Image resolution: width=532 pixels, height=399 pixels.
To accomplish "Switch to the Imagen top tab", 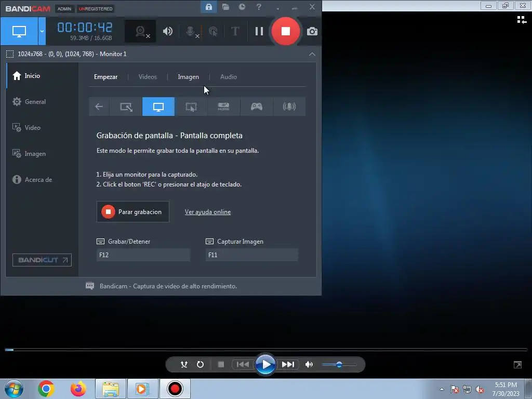I will point(188,77).
